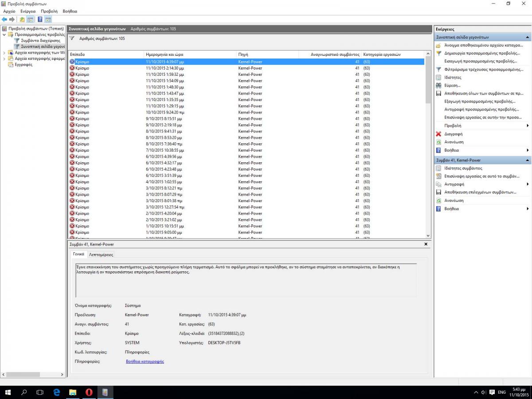Click Διαγραφή with the red X icon

453,134
